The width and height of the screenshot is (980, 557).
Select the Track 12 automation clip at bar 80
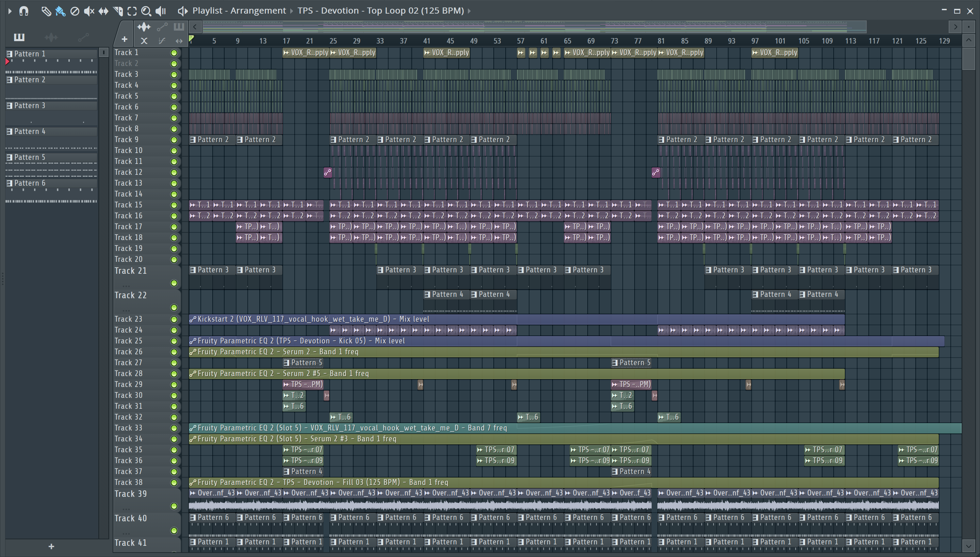tap(656, 172)
